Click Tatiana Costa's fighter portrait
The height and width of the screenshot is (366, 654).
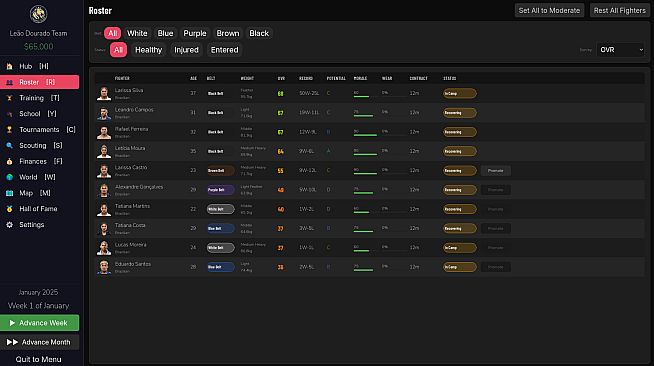pyautogui.click(x=104, y=228)
